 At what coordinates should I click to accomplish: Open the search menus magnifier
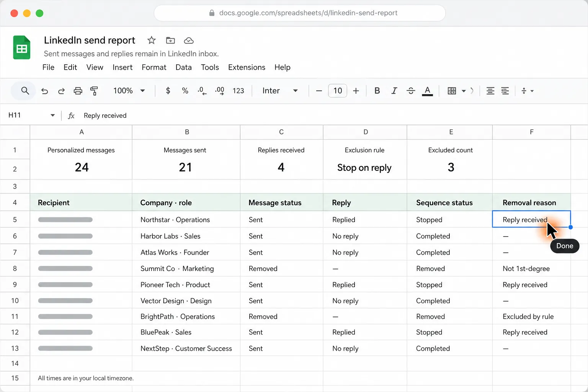pos(25,91)
